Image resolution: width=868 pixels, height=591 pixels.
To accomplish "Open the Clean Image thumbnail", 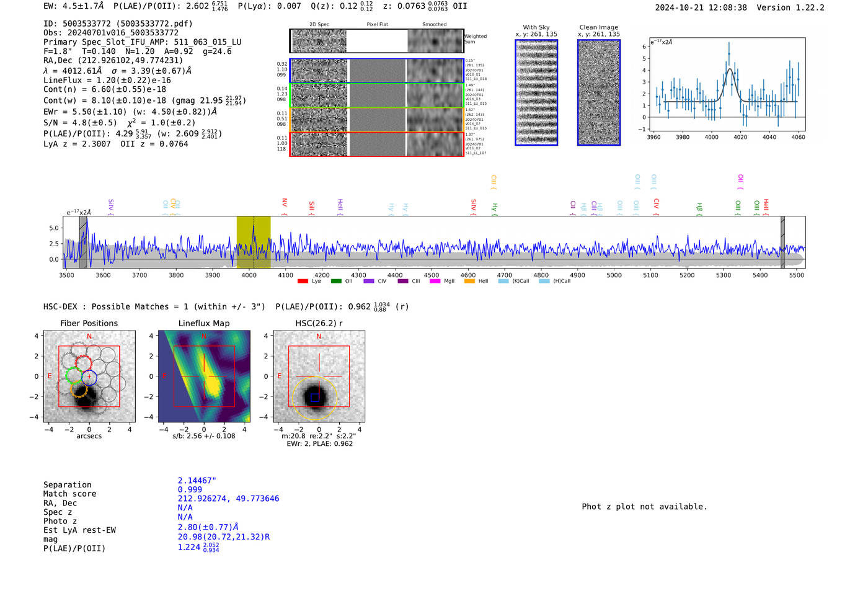I will pos(599,92).
